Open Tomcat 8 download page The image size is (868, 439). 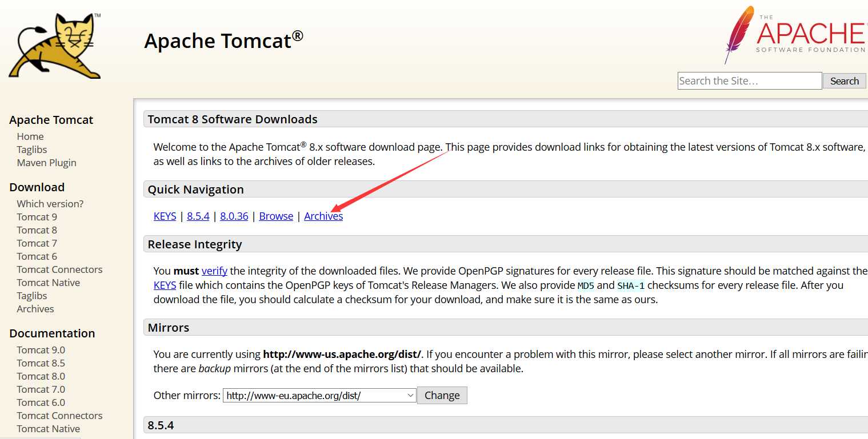pyautogui.click(x=37, y=230)
